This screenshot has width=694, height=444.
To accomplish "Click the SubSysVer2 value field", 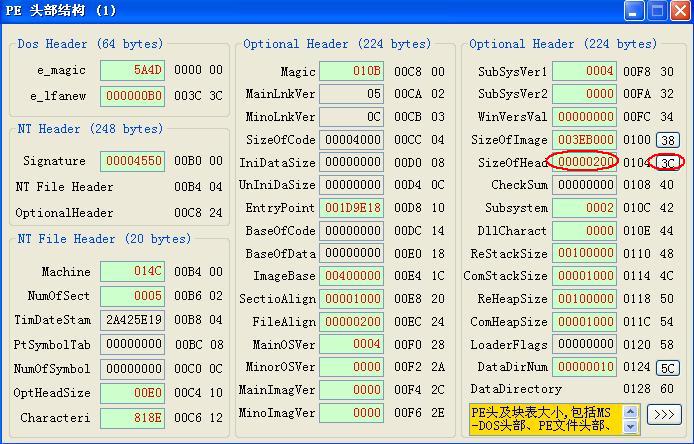I will (584, 94).
